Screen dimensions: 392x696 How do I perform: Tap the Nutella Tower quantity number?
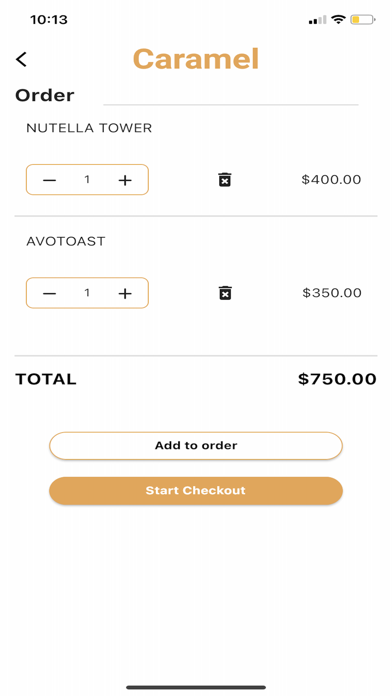pos(87,179)
